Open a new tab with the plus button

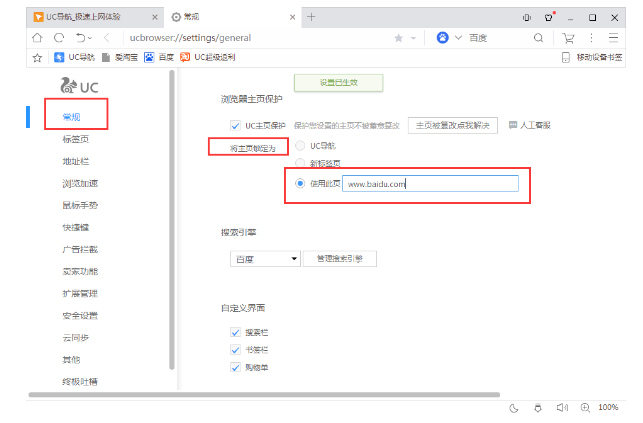[x=311, y=17]
